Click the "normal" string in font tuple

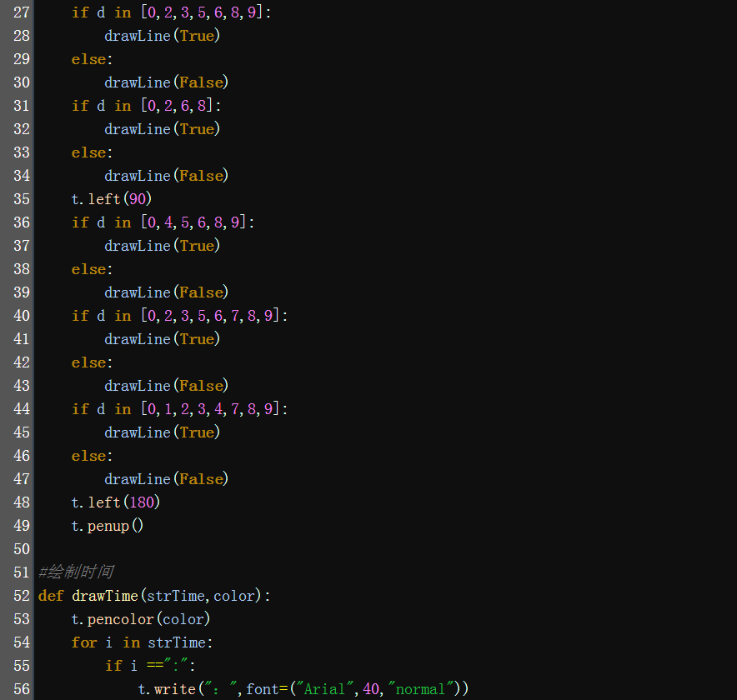coord(419,689)
